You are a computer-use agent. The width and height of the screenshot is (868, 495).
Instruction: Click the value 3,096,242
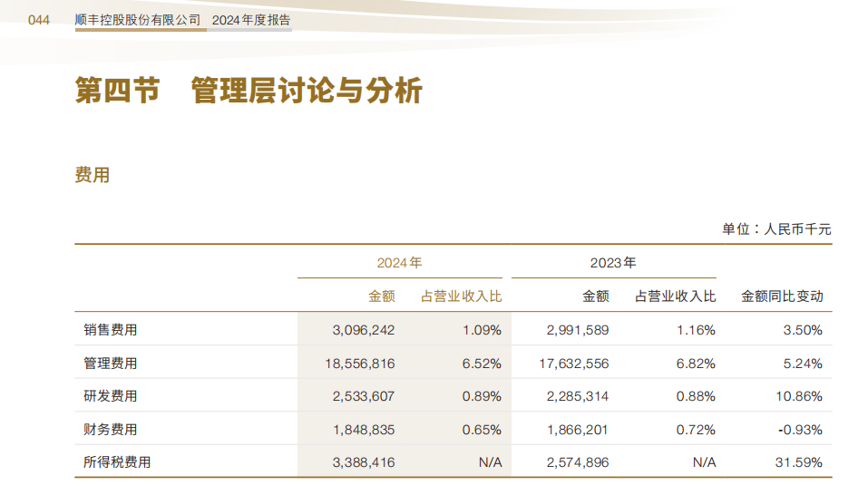pyautogui.click(x=364, y=330)
